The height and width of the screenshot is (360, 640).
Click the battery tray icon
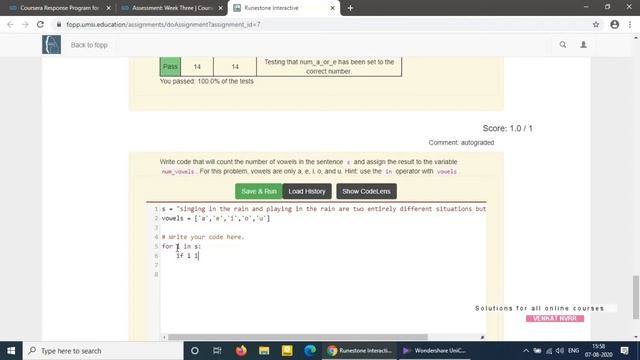click(x=538, y=351)
